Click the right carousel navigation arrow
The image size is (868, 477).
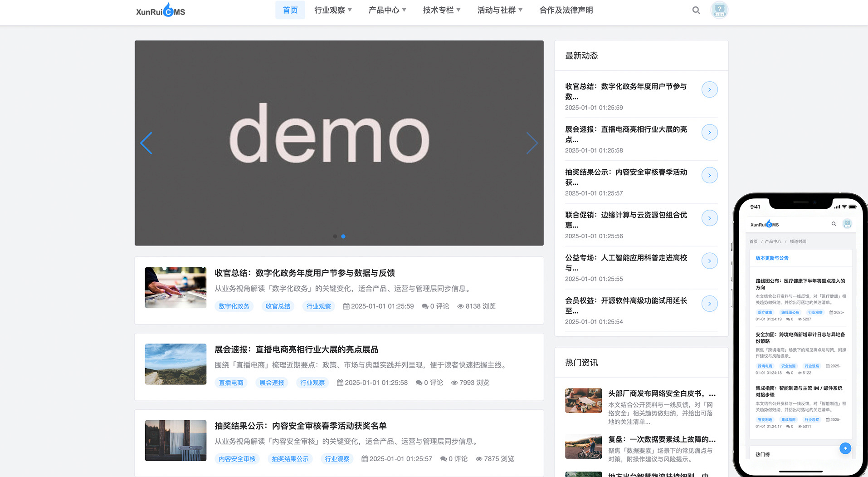pos(532,143)
